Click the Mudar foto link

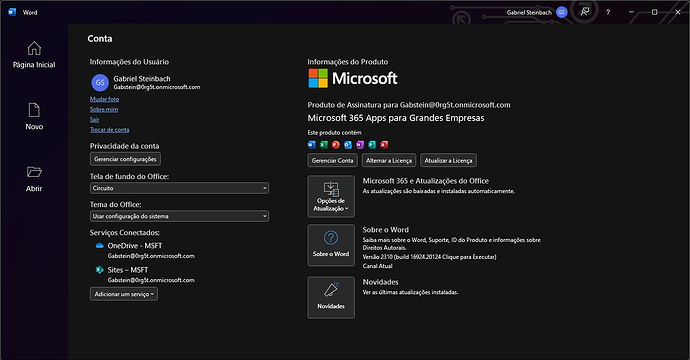tap(104, 99)
